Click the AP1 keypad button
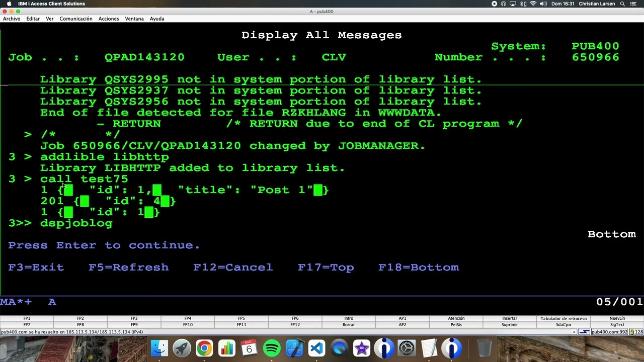This screenshot has width=644, height=362. click(403, 318)
